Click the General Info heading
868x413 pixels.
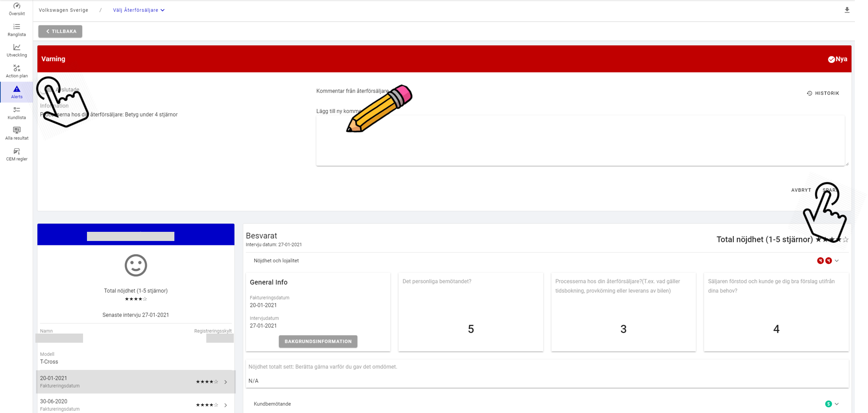[268, 282]
